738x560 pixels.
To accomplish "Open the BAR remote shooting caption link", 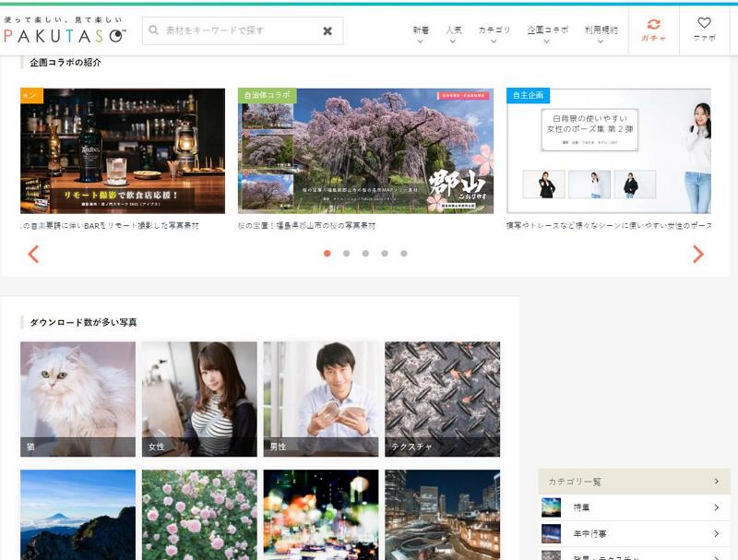I will [x=110, y=226].
